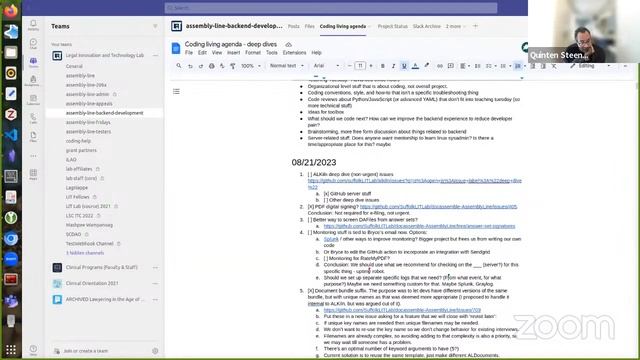The height and width of the screenshot is (360, 640).
Task: Switch to the Posts tab
Action: tap(293, 26)
